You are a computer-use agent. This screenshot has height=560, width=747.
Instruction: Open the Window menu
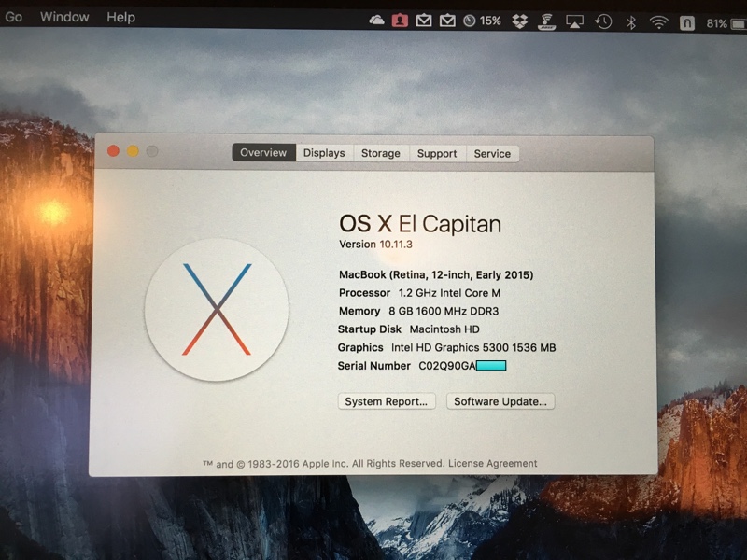point(64,17)
